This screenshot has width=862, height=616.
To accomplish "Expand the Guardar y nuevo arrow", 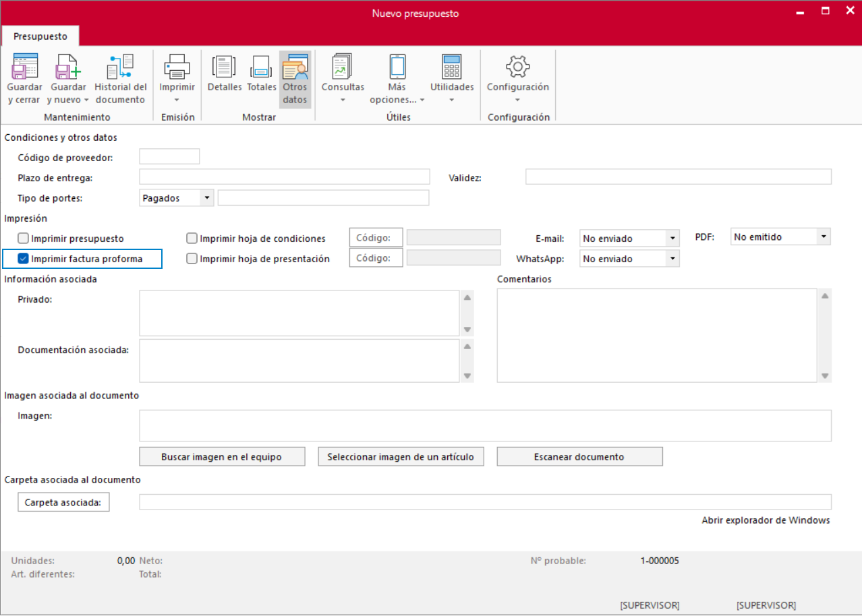I will tap(86, 100).
